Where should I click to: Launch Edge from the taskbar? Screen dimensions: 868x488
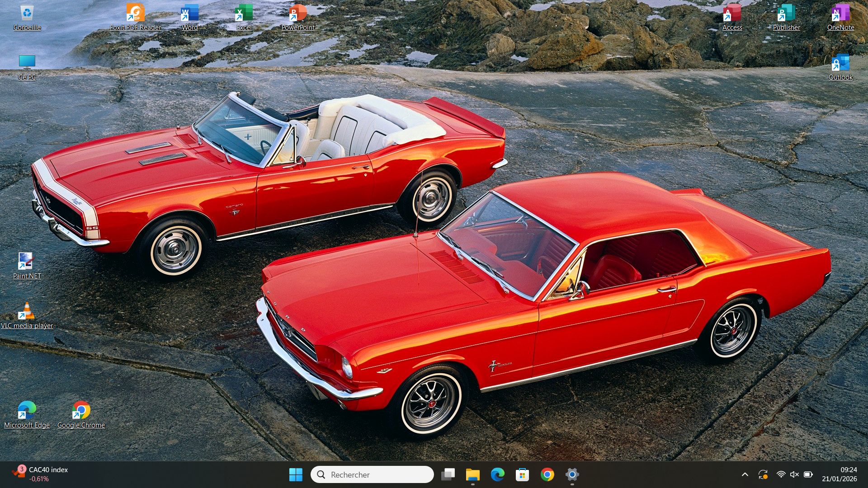point(498,474)
